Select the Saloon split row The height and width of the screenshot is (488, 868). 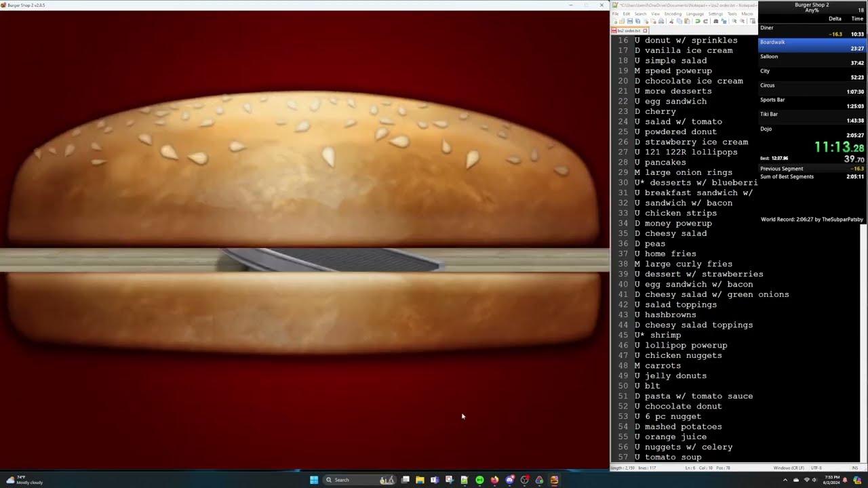[x=812, y=60]
